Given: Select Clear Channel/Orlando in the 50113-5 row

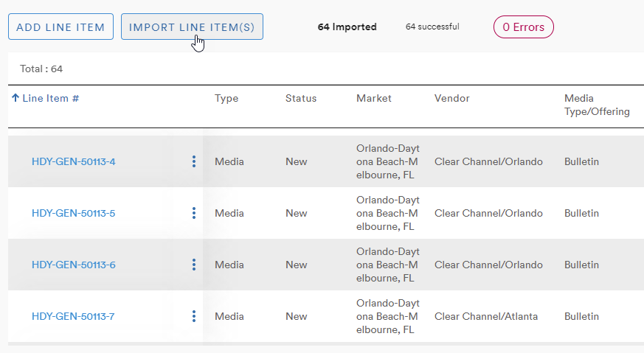Looking at the screenshot, I should pos(488,214).
